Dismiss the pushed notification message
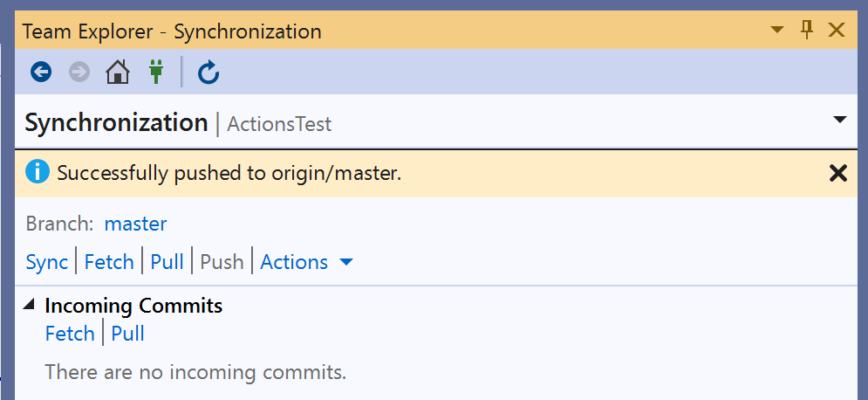Image resolution: width=868 pixels, height=400 pixels. pos(838,174)
